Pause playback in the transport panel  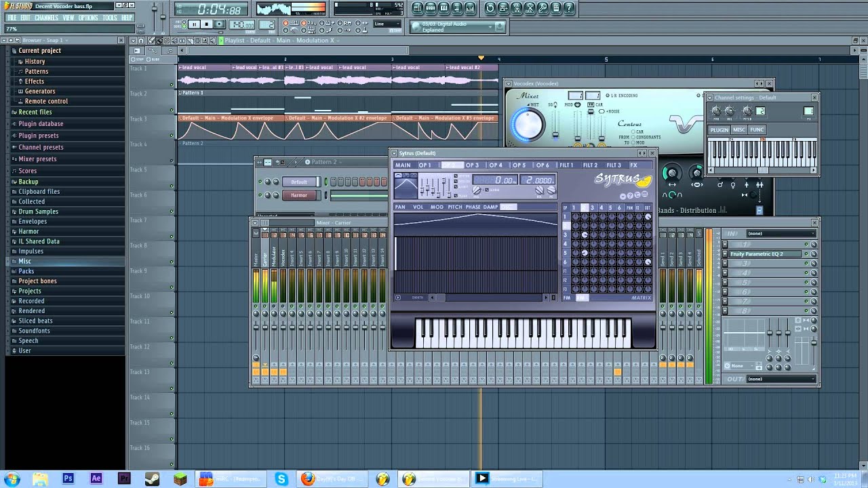[194, 24]
